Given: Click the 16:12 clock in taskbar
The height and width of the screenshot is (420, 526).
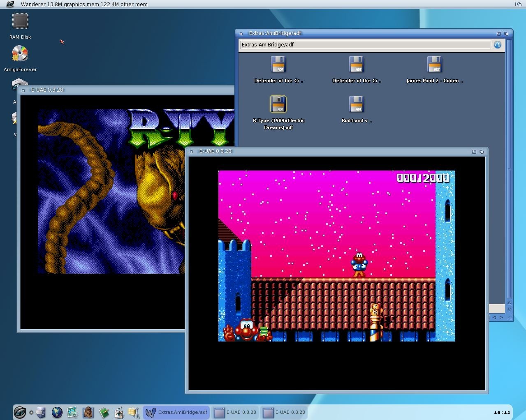Looking at the screenshot, I should (502, 412).
